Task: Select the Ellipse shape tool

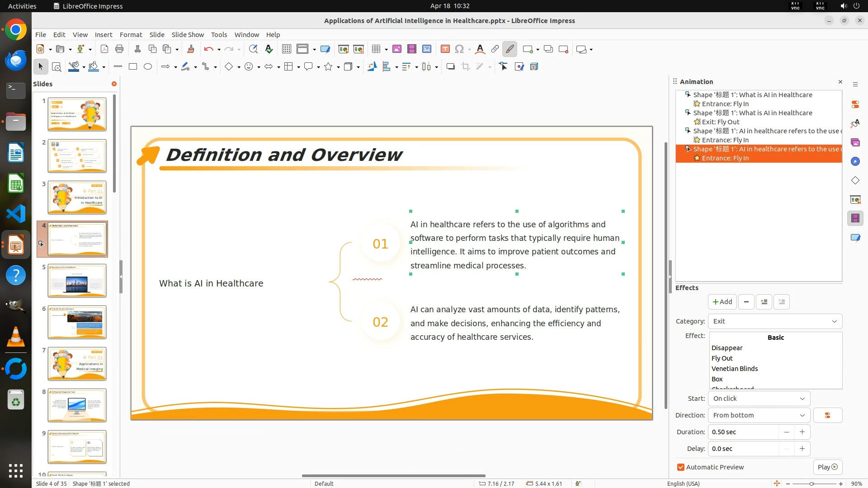Action: (x=148, y=67)
